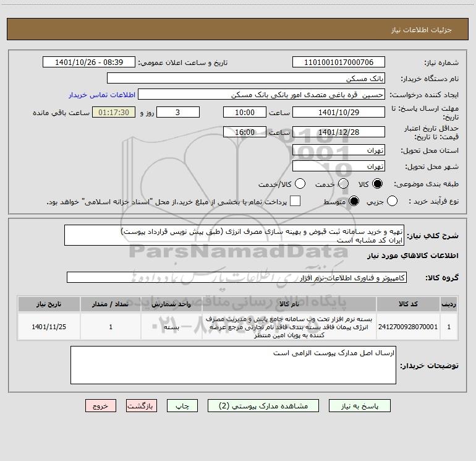Click the جزئیات اطلاعات نیاز header title
This screenshot has width=476, height=461.
pyautogui.click(x=422, y=30)
